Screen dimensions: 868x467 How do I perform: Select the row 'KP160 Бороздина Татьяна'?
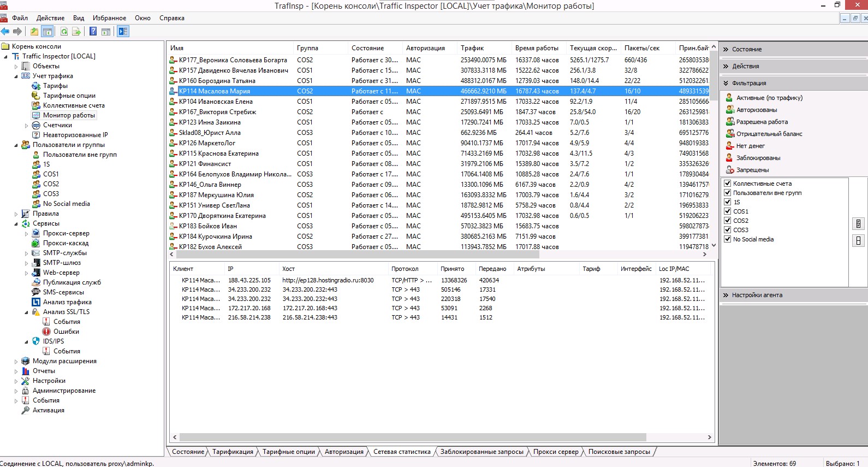[x=439, y=81]
